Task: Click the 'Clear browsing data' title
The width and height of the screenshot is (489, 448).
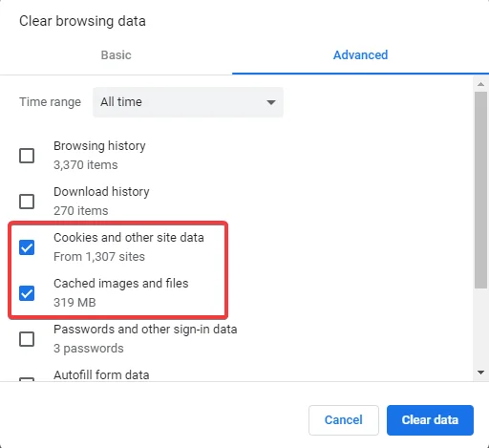Action: pyautogui.click(x=82, y=21)
